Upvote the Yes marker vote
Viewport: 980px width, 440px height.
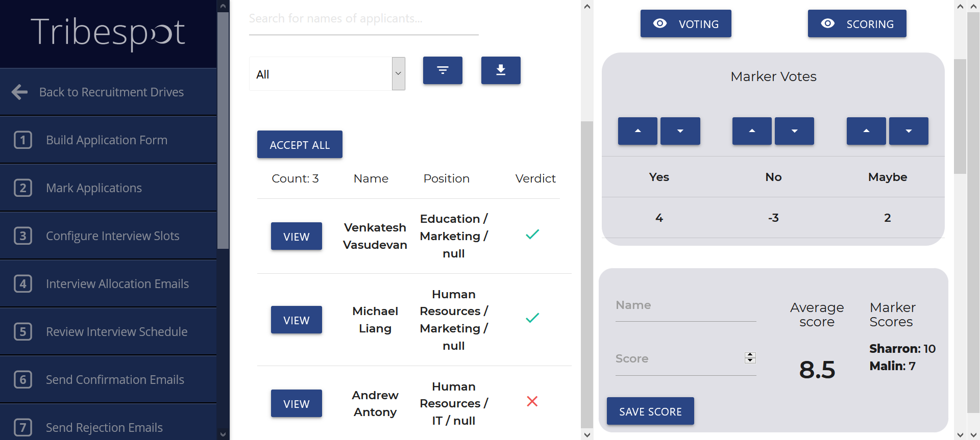[x=638, y=131]
